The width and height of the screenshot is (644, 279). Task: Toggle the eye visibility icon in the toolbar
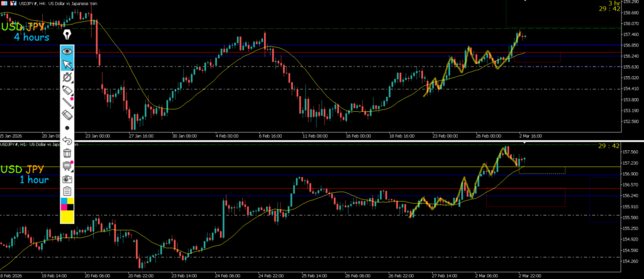[67, 51]
